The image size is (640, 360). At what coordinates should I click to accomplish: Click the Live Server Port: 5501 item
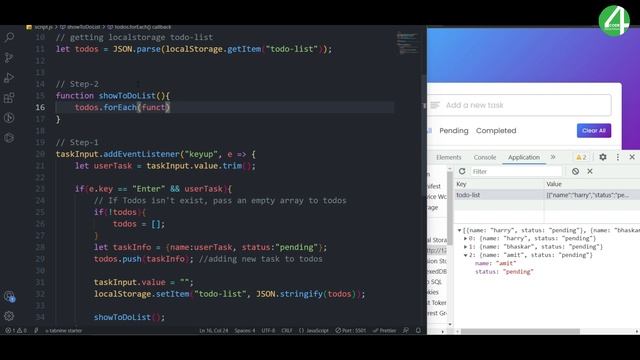click(351, 331)
